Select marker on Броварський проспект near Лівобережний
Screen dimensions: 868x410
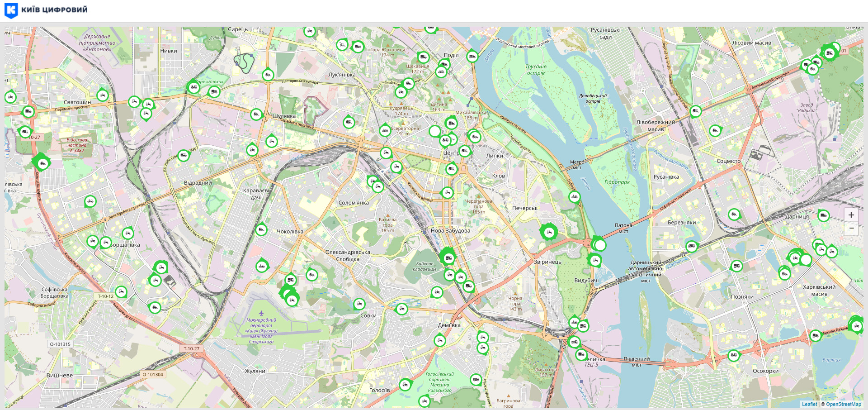[695, 111]
